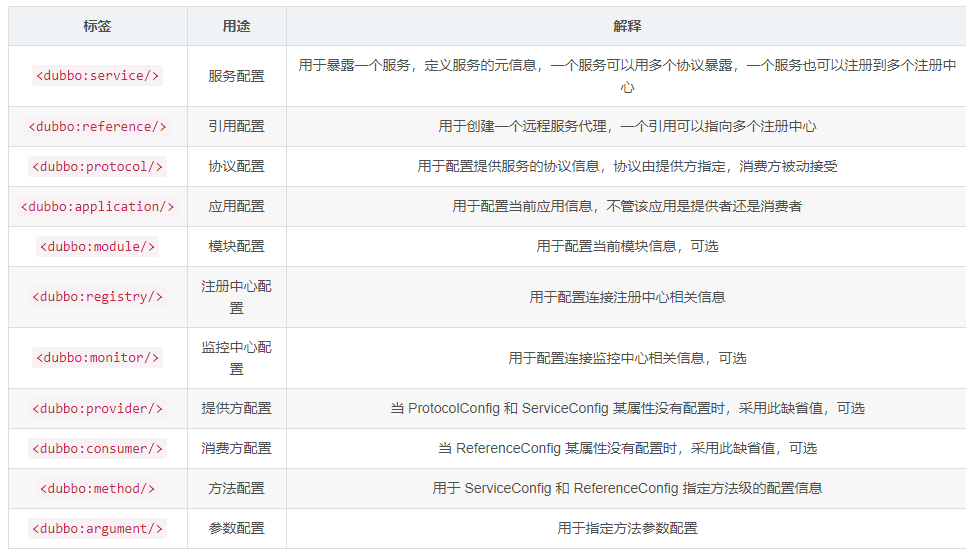Screen dimensions: 966x558
Task: Click the 提供方配置 cell
Action: (x=237, y=408)
